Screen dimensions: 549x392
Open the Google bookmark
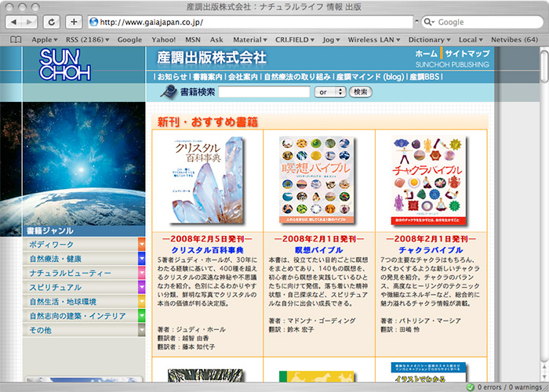[x=129, y=40]
